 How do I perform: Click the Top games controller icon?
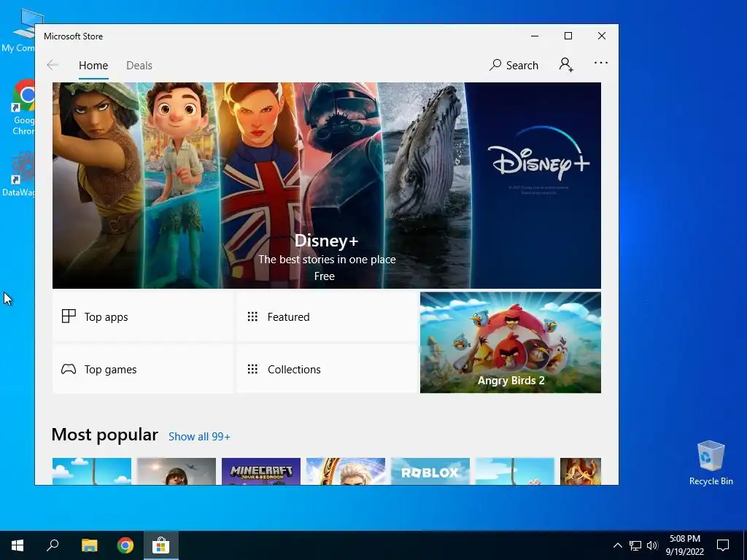click(x=69, y=369)
